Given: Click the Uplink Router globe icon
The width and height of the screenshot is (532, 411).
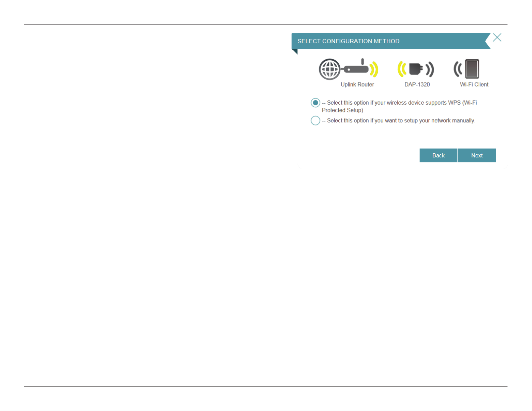Looking at the screenshot, I should [330, 69].
